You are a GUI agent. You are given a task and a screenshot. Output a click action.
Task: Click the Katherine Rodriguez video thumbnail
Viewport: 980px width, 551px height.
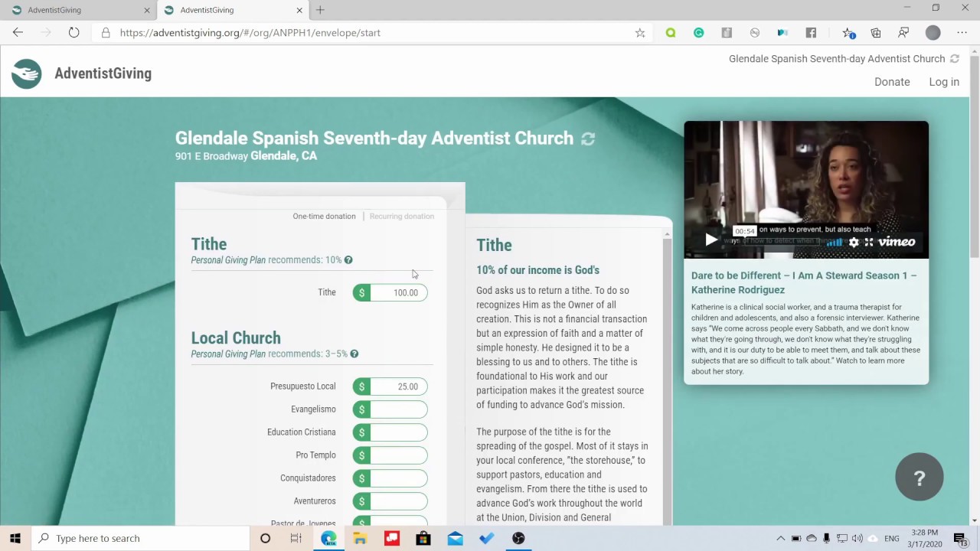[x=806, y=190]
